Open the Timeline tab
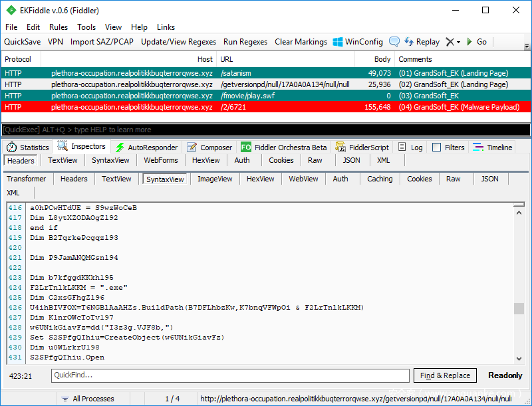 [x=493, y=148]
